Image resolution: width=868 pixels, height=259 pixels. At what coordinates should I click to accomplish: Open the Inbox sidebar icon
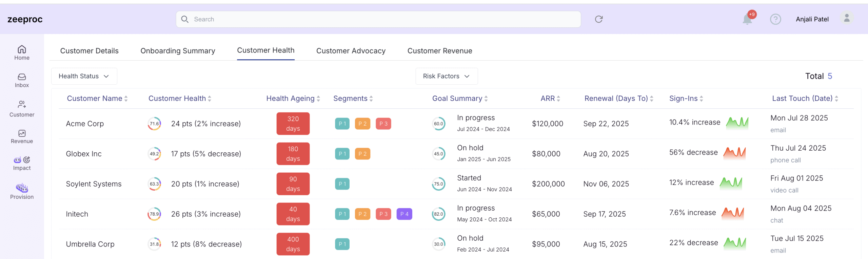point(22,80)
